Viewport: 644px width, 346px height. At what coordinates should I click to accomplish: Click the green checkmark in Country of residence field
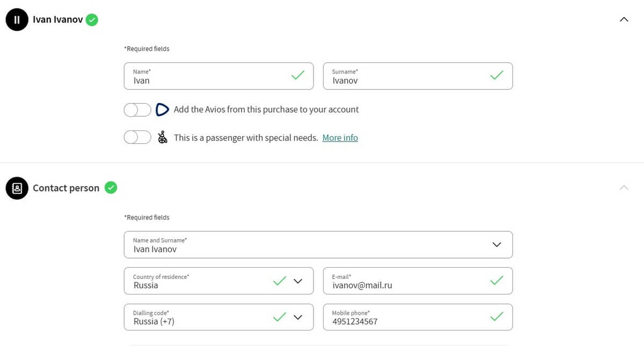[x=280, y=281]
